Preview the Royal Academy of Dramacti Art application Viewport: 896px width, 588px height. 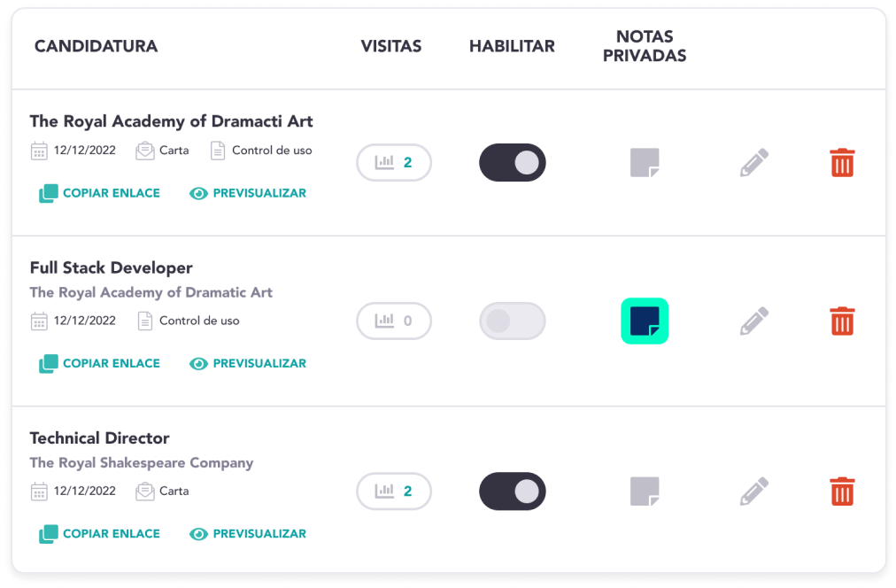pyautogui.click(x=248, y=193)
